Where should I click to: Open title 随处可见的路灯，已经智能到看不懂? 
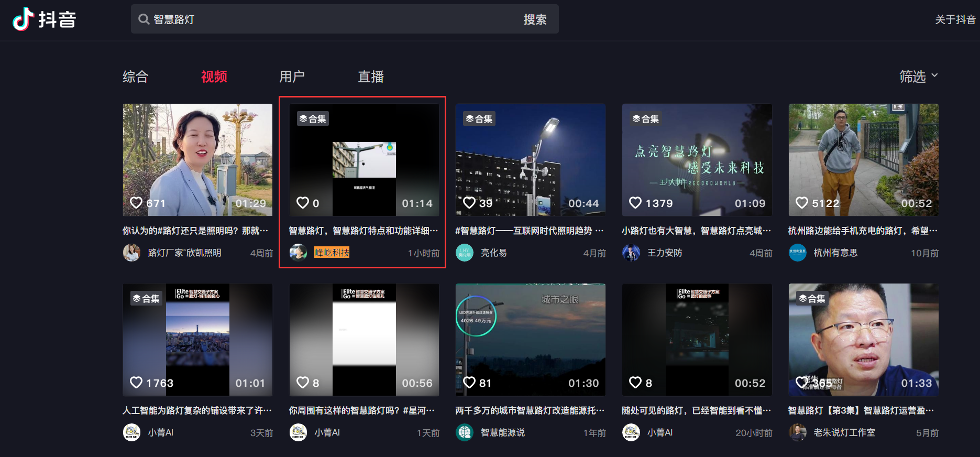(x=697, y=410)
